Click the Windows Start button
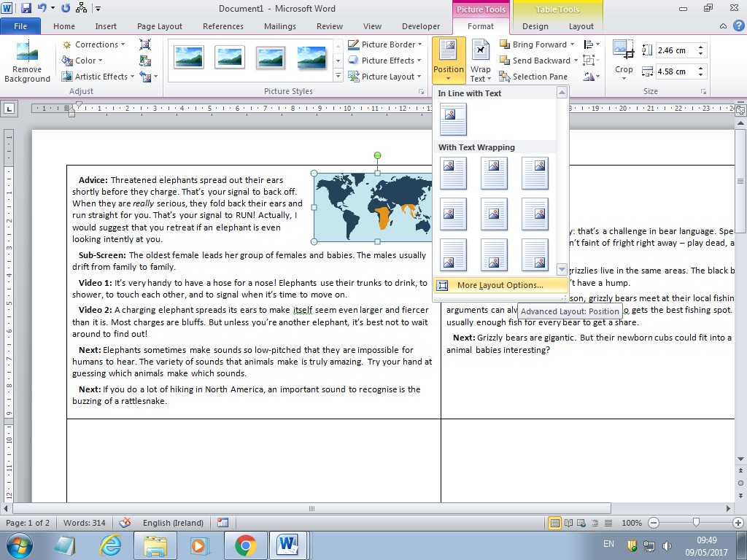The height and width of the screenshot is (560, 747). pos(20,545)
